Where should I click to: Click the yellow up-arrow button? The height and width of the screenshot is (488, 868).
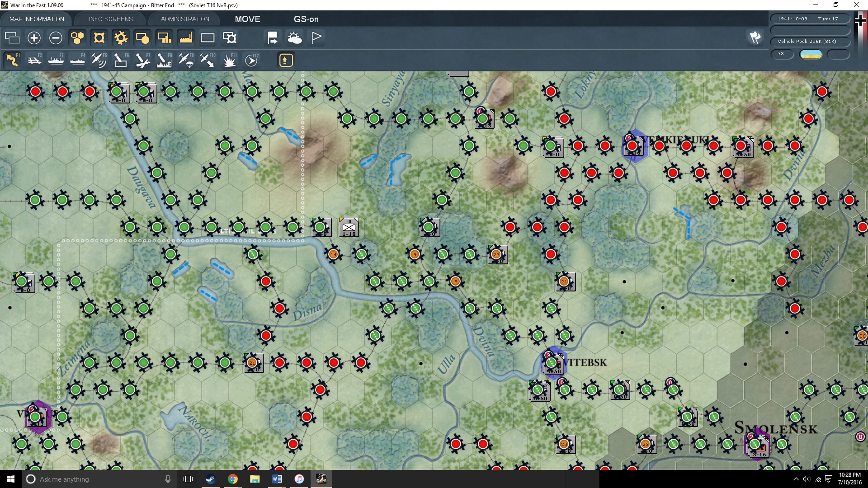click(286, 60)
